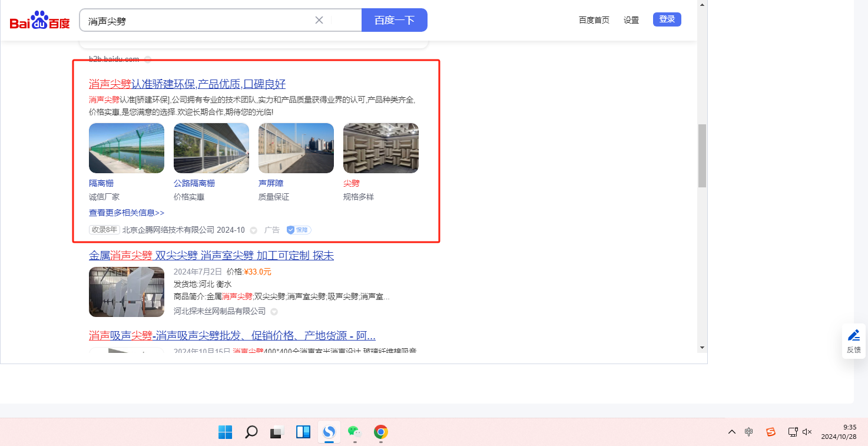Go to 百度首页 in top navigation
The height and width of the screenshot is (446, 868).
594,20
